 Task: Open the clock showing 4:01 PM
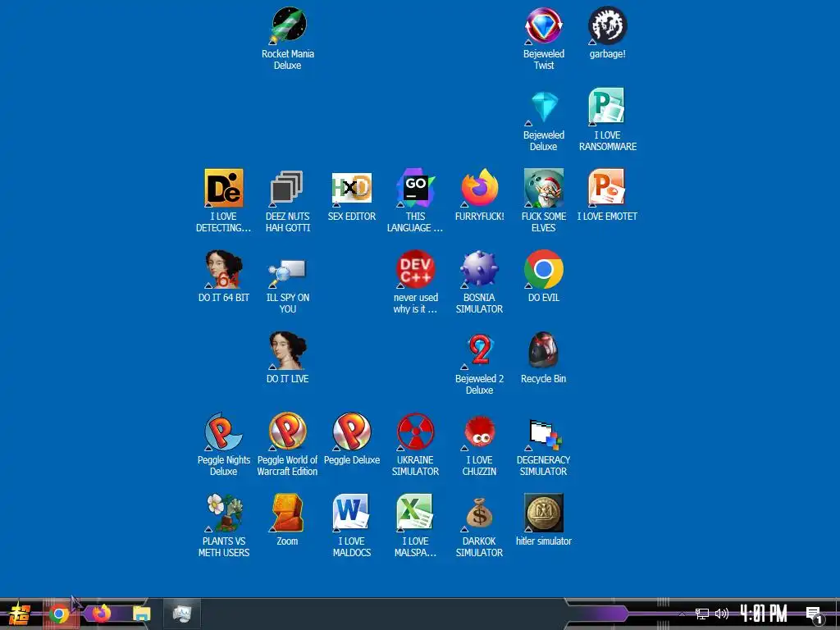[x=764, y=614]
